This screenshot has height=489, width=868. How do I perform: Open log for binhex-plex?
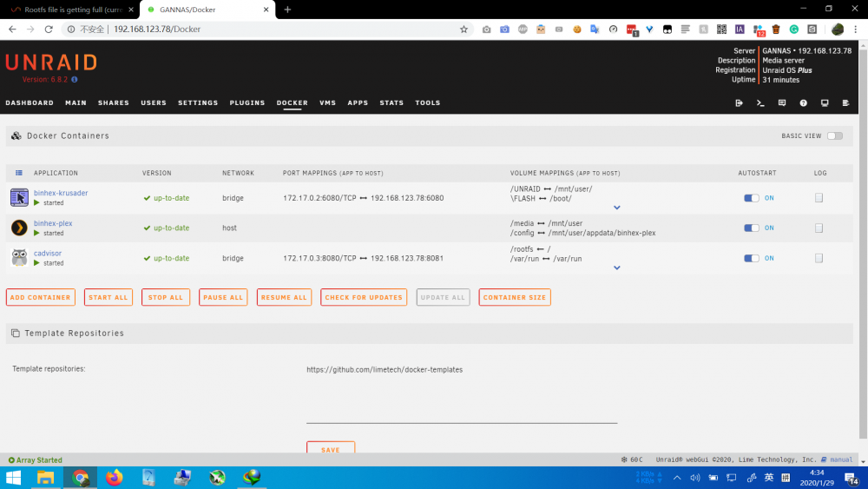819,228
